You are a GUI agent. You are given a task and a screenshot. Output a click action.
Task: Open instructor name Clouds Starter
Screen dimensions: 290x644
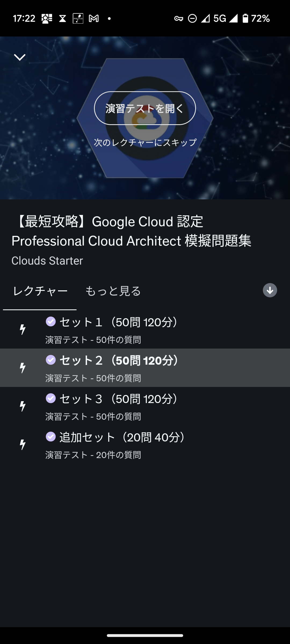(x=47, y=261)
